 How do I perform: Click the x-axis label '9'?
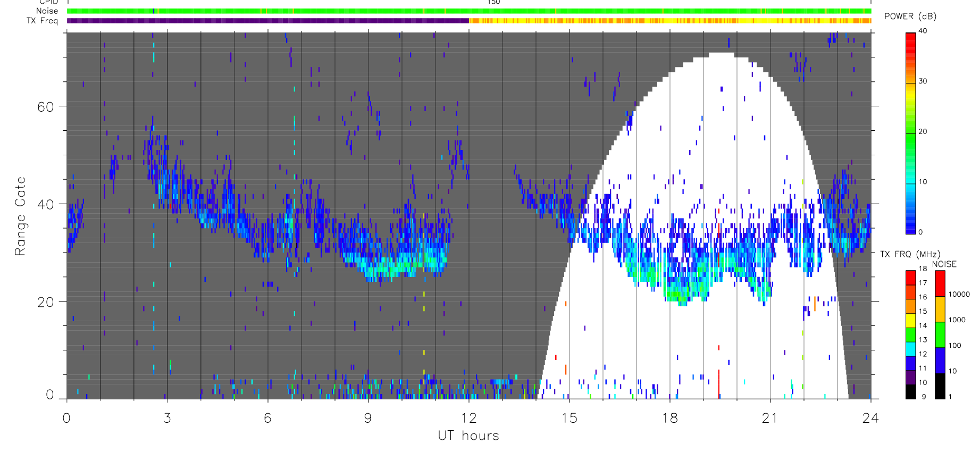click(368, 418)
